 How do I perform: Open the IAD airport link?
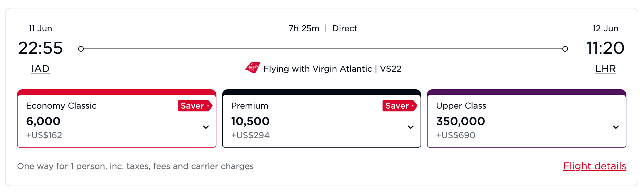click(40, 69)
